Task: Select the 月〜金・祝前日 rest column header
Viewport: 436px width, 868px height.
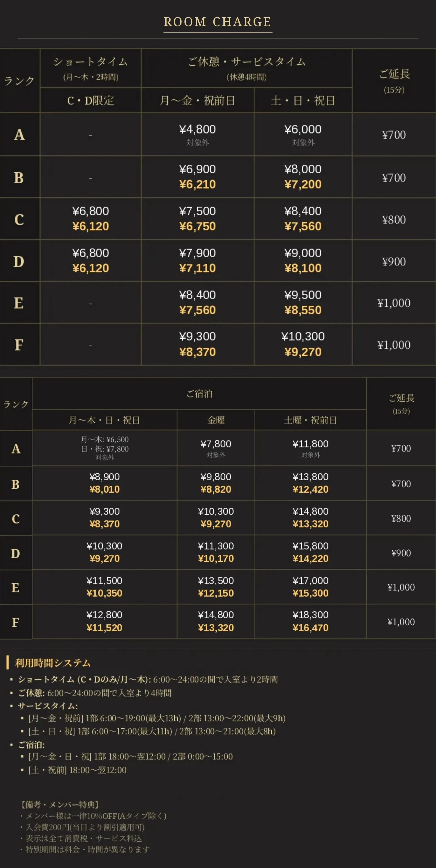Action: 197,100
